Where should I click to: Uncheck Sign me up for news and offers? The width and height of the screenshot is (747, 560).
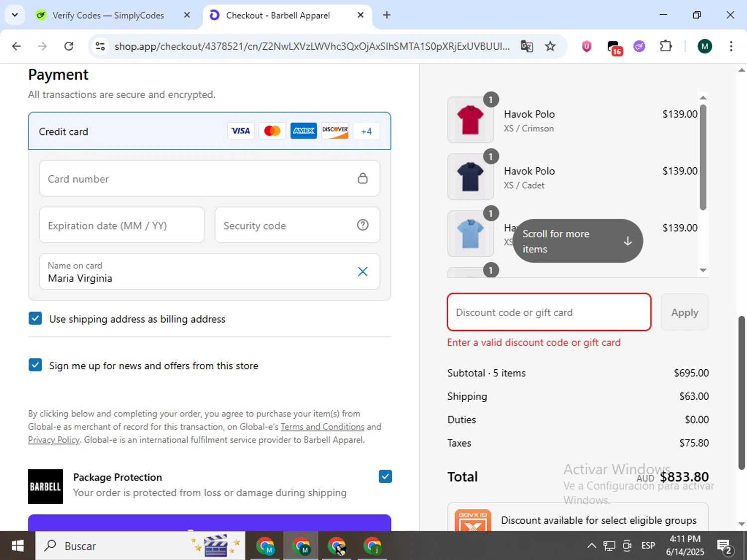pos(35,365)
